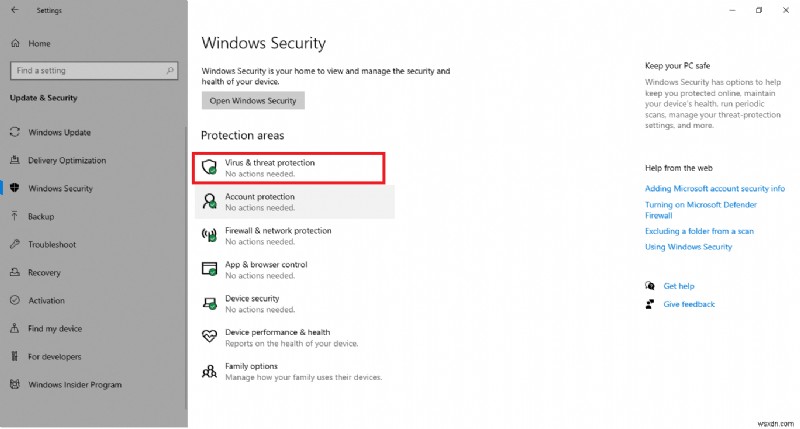Viewport: 800px width, 429px height.
Task: Click the Open Windows Security button
Action: click(x=253, y=101)
